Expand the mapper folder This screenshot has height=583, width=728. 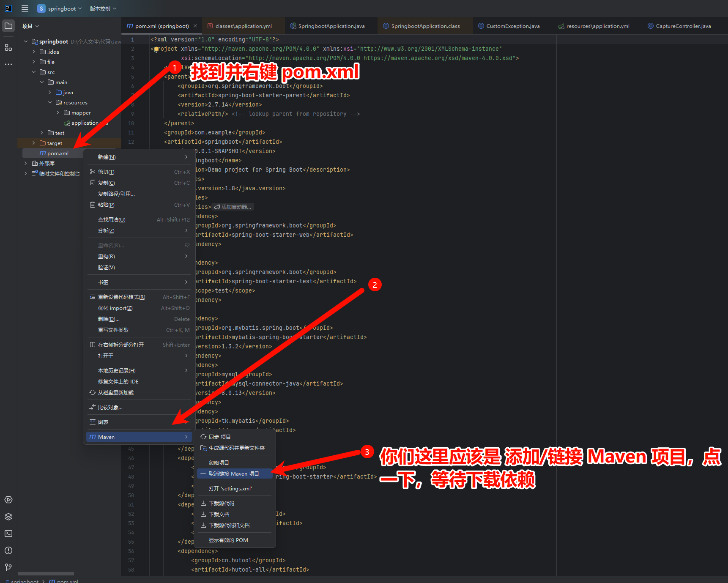58,112
